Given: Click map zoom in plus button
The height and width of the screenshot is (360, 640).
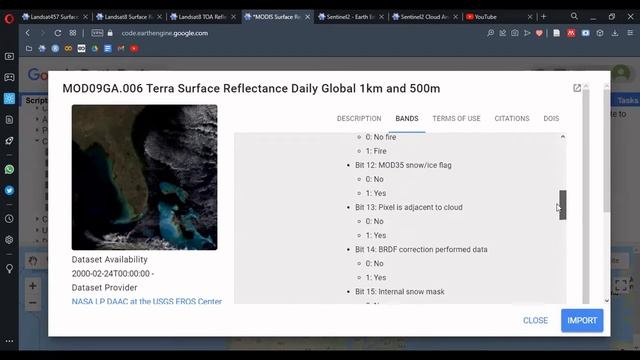Looking at the screenshot, I should (33, 286).
